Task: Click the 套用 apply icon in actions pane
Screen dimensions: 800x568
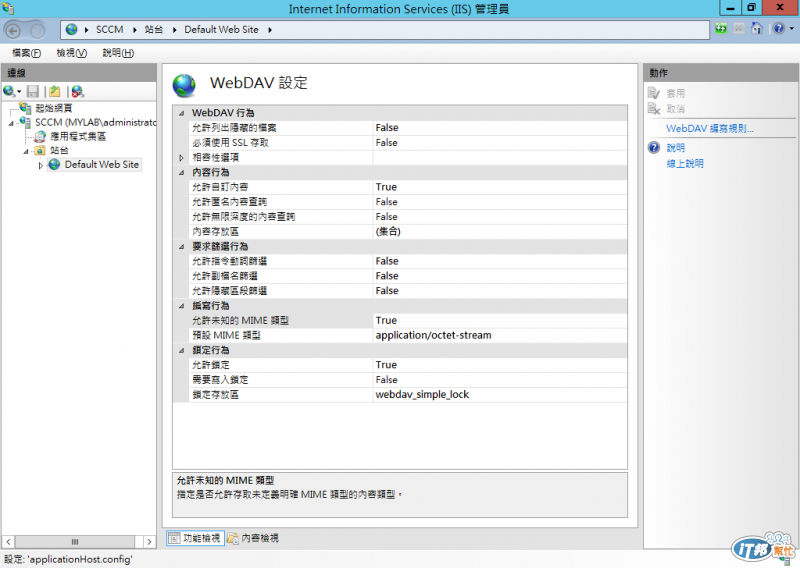Action: tap(654, 93)
